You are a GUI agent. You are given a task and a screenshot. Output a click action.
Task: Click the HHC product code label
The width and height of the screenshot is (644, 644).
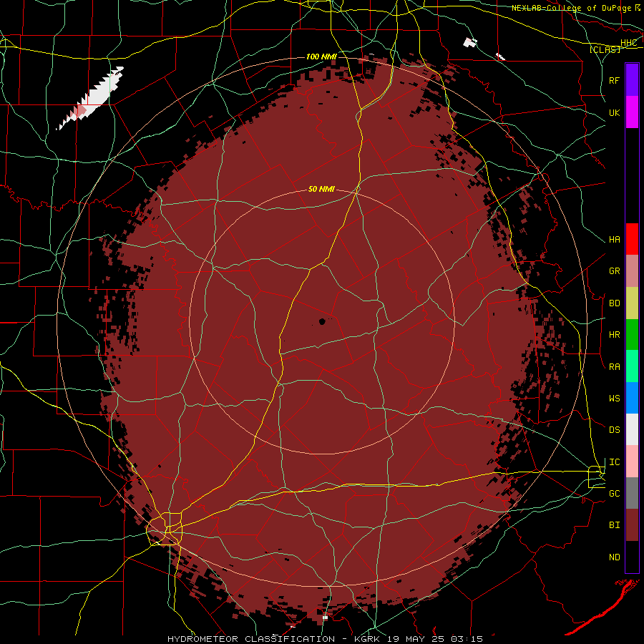628,43
